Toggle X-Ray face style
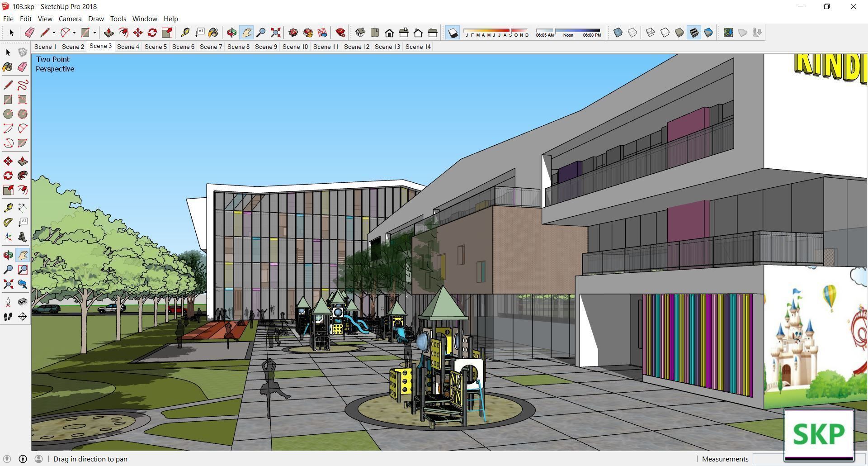 [618, 33]
